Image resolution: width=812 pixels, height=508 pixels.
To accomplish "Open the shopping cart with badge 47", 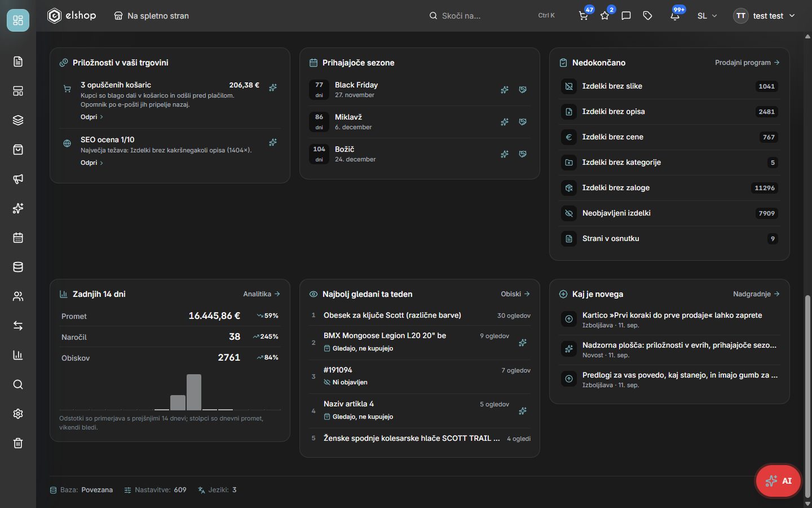I will (x=584, y=16).
